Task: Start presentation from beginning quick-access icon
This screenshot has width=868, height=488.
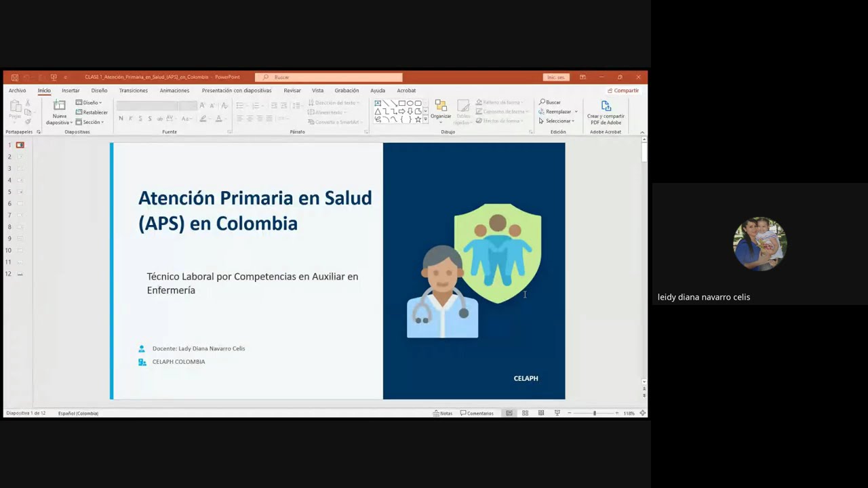Action: pos(54,77)
